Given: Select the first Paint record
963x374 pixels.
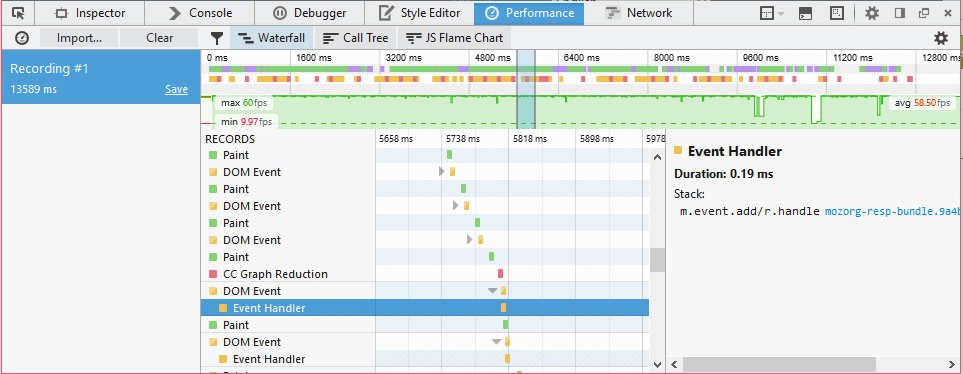Looking at the screenshot, I should click(x=425, y=155).
